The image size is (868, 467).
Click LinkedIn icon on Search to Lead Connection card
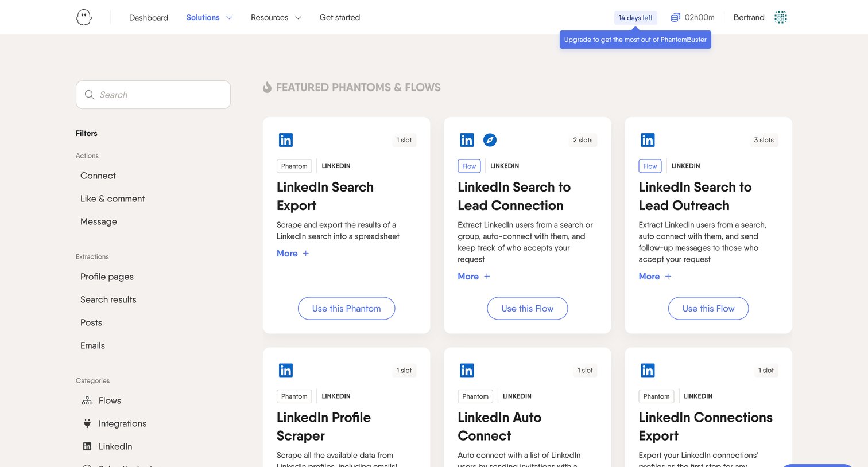pos(467,140)
